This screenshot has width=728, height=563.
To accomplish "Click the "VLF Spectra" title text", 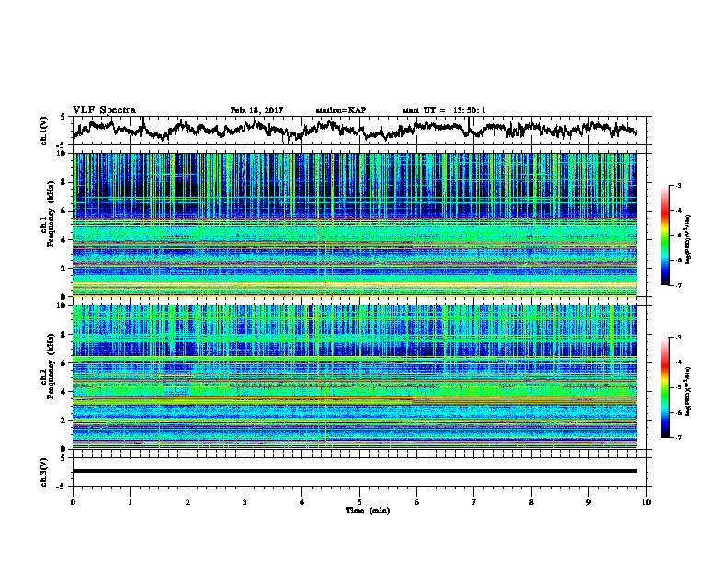I will click(x=104, y=110).
